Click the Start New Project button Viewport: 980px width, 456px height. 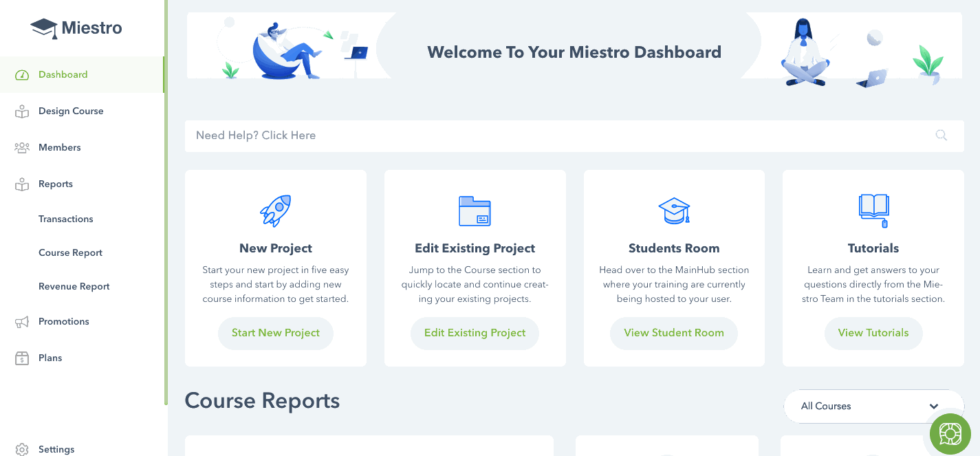point(276,333)
